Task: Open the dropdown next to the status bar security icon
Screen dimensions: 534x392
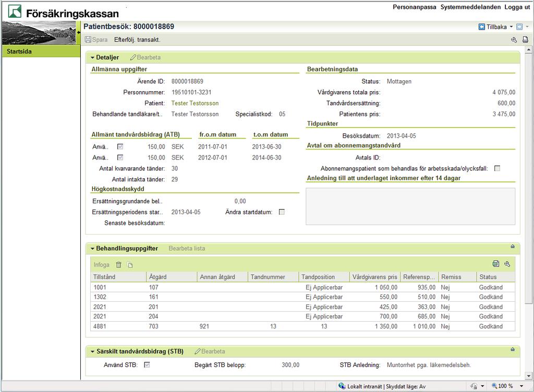Action: [x=482, y=386]
